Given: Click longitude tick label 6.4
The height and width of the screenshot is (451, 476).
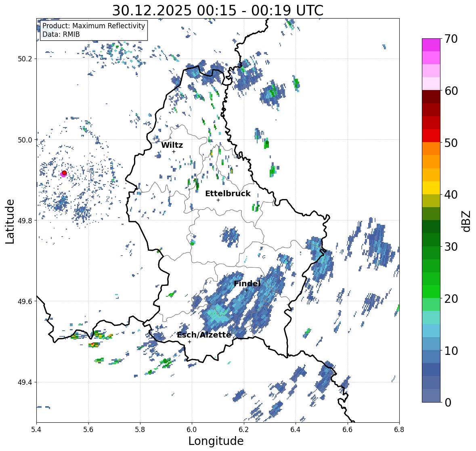Looking at the screenshot, I should (296, 430).
